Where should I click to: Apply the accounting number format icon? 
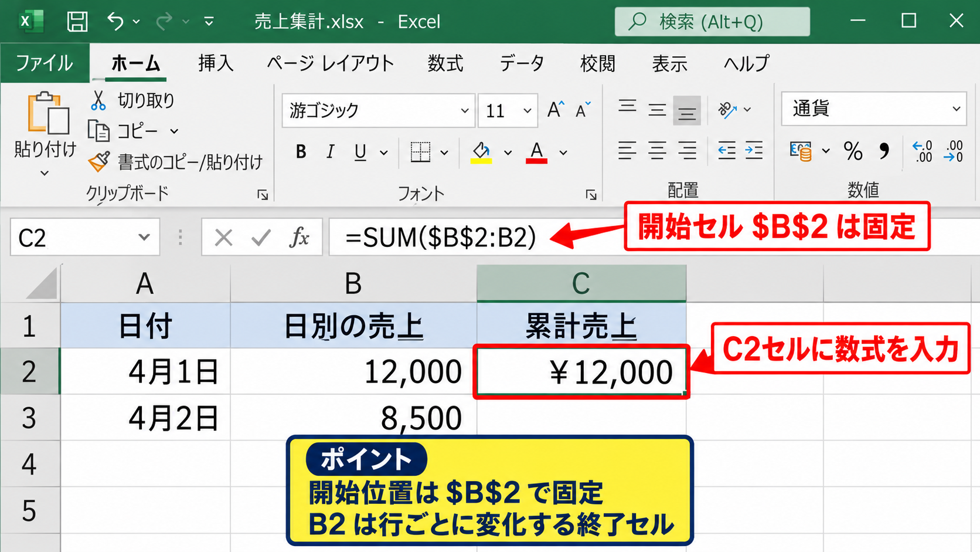(x=801, y=151)
